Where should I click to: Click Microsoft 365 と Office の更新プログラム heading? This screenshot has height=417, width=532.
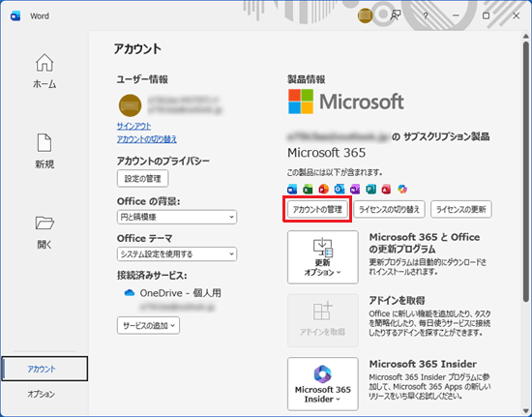(x=424, y=243)
